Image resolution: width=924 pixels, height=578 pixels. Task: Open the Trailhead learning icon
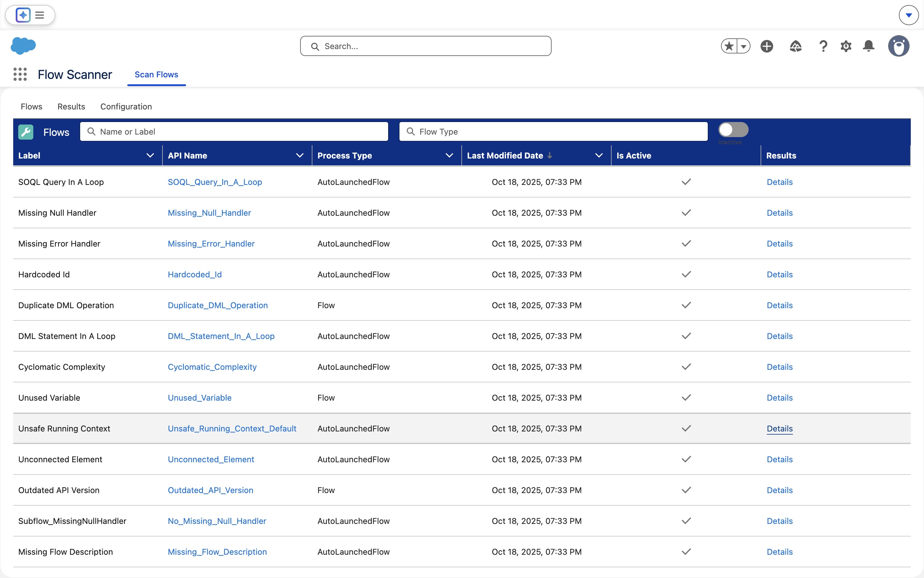pos(796,46)
